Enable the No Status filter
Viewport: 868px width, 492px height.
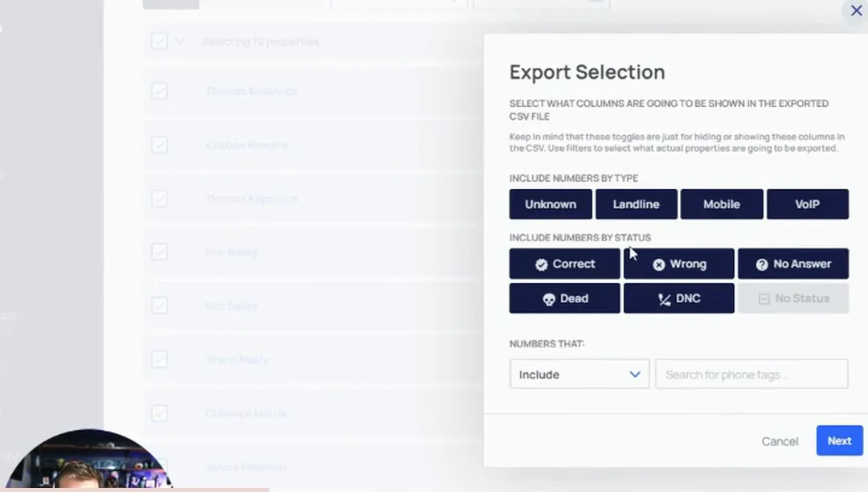[792, 298]
